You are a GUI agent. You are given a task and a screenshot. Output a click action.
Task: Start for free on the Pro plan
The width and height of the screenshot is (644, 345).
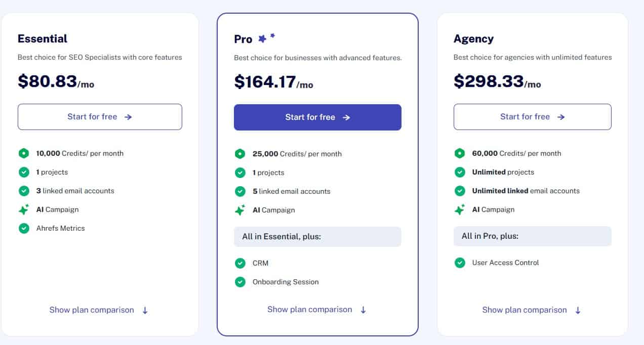click(x=317, y=117)
